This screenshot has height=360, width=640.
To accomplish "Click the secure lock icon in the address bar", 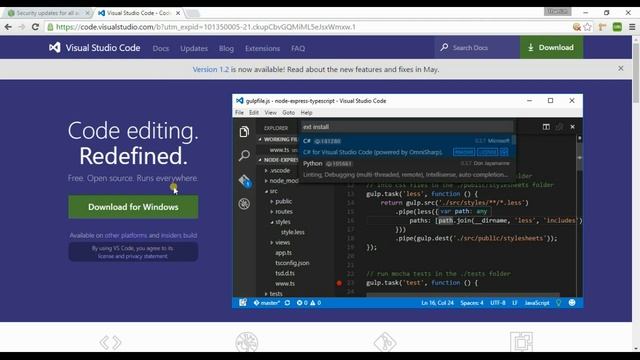I will [x=50, y=27].
